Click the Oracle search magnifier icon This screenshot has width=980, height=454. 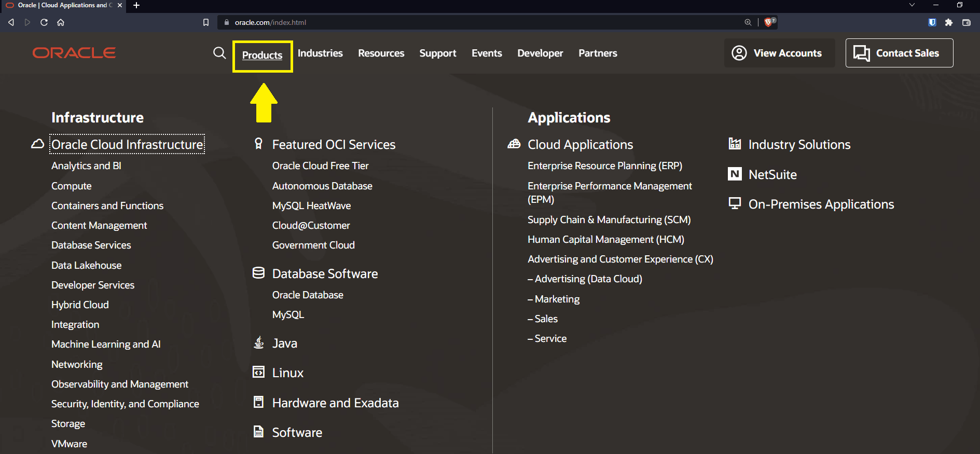click(219, 53)
